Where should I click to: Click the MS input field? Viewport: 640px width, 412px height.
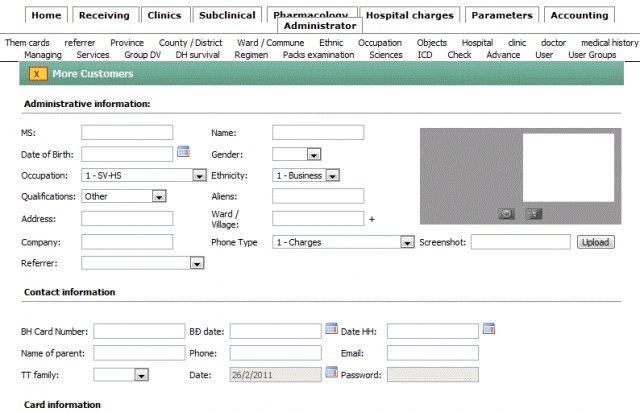127,132
